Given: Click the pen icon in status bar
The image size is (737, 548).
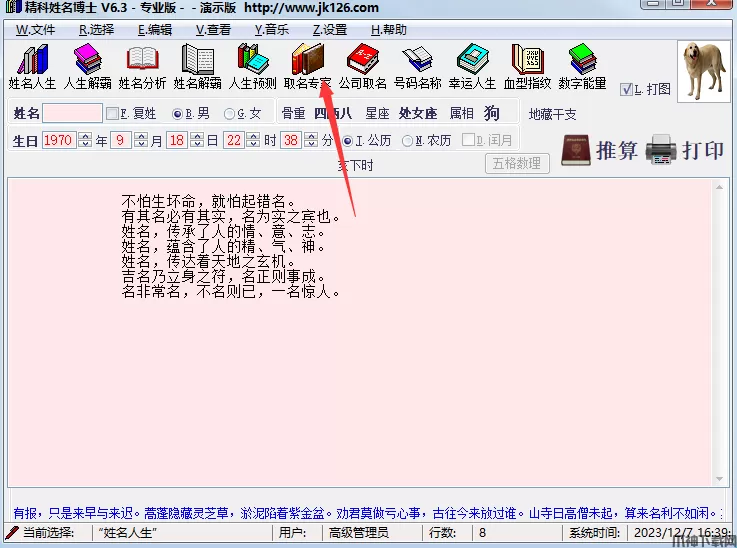Looking at the screenshot, I should tap(11, 533).
